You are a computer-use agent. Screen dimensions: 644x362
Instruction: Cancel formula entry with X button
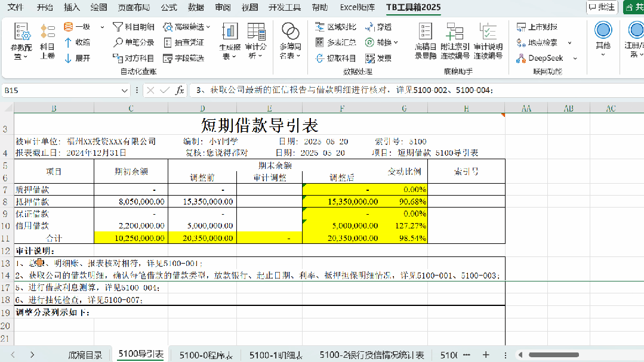(x=150, y=90)
